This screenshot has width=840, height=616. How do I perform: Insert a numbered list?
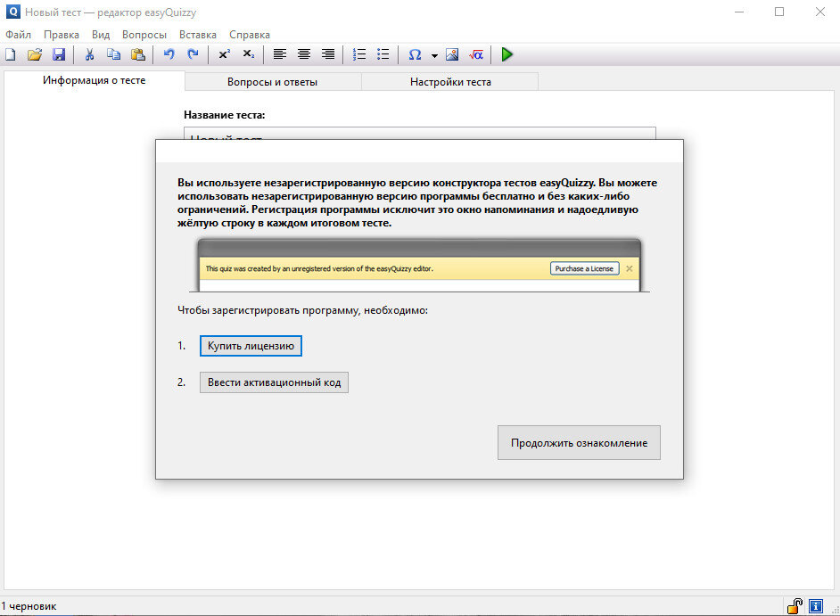(359, 54)
